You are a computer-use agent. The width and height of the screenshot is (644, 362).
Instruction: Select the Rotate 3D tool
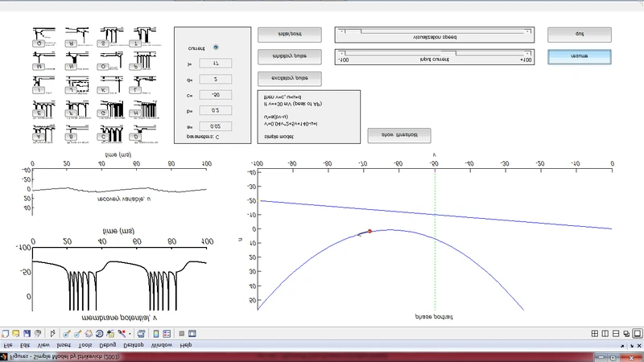(99, 333)
